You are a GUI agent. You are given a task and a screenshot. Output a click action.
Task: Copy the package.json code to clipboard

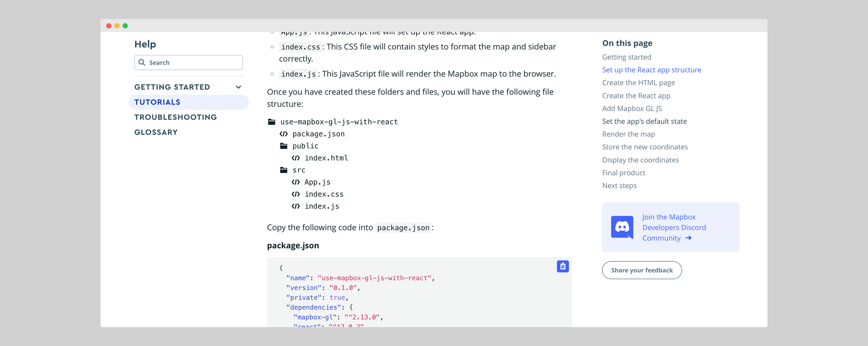click(562, 266)
